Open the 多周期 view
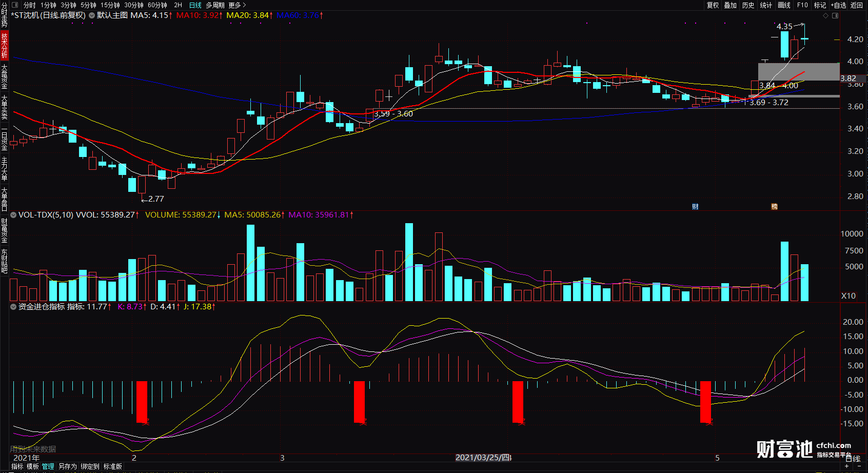This screenshot has width=868, height=473. pyautogui.click(x=215, y=5)
